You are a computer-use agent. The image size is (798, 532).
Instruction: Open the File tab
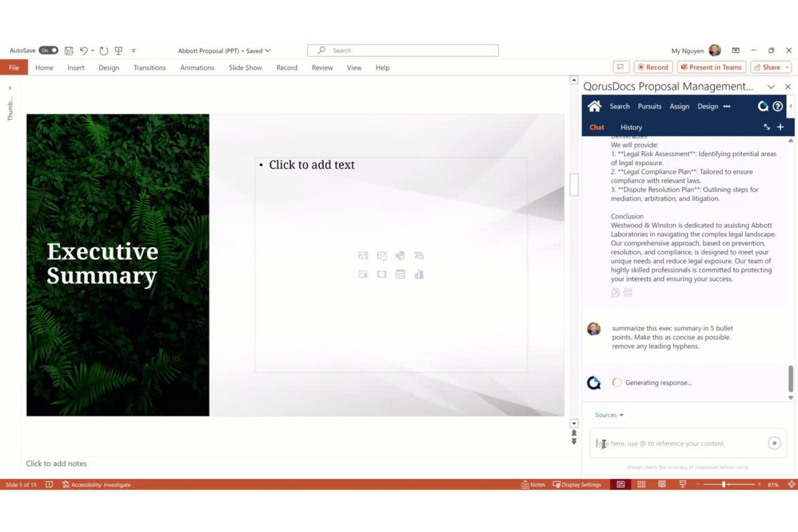coord(14,67)
